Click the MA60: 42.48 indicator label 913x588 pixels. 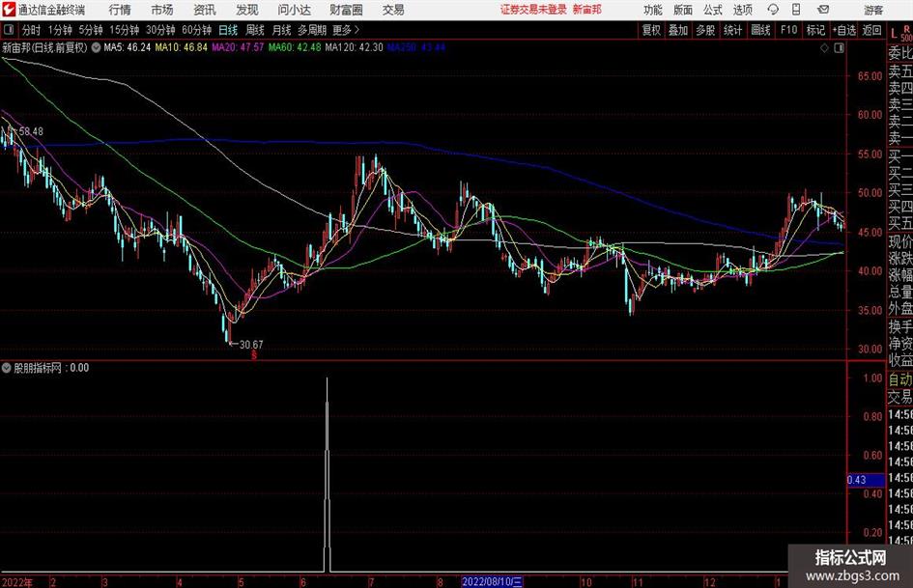[295, 47]
